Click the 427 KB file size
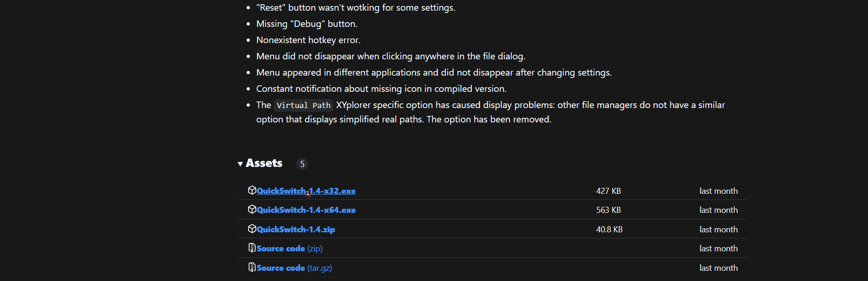The width and height of the screenshot is (868, 281). (608, 191)
